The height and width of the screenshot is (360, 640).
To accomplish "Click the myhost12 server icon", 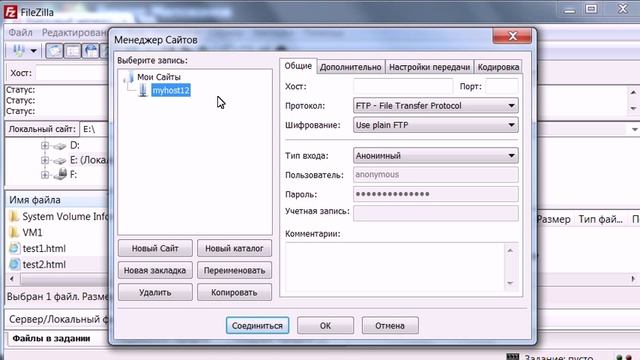I will (x=143, y=90).
